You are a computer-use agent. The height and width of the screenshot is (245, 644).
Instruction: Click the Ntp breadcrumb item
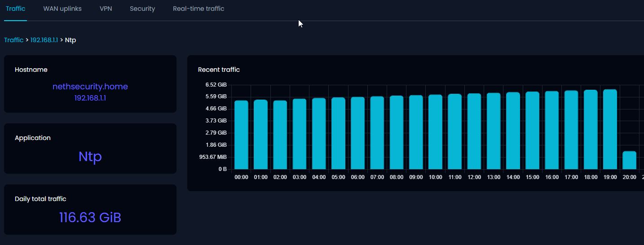click(x=71, y=40)
